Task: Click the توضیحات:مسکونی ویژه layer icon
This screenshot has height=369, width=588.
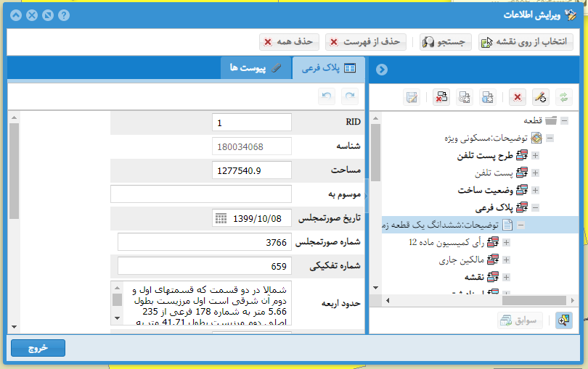Action: pos(536,138)
